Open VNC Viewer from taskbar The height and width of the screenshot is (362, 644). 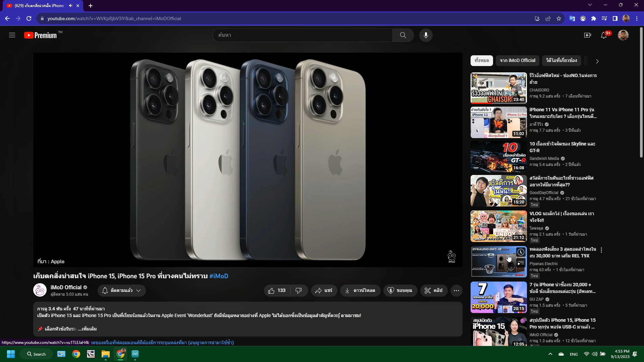tap(91, 354)
